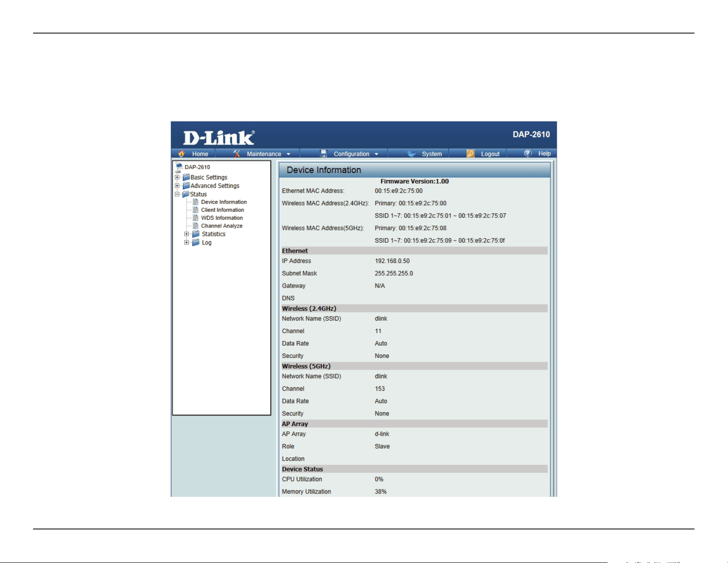Click the System icon in toolbar
Image resolution: width=728 pixels, height=563 pixels.
tap(411, 154)
